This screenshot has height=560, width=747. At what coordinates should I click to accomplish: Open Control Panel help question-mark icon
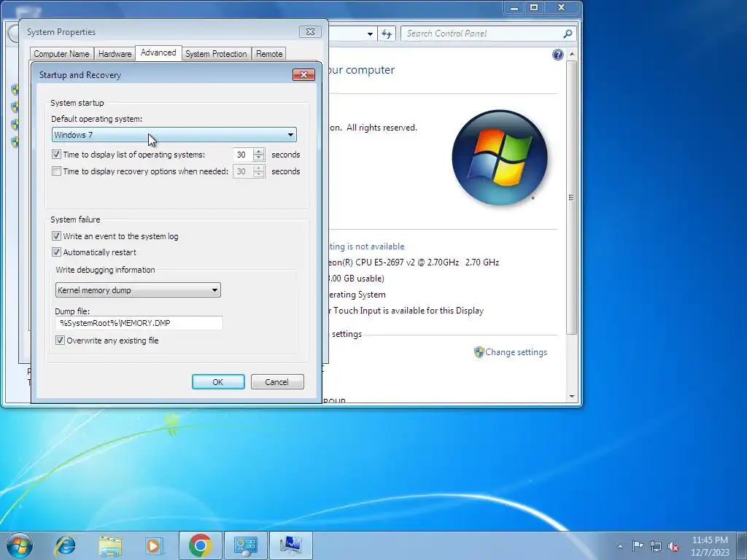pyautogui.click(x=558, y=55)
